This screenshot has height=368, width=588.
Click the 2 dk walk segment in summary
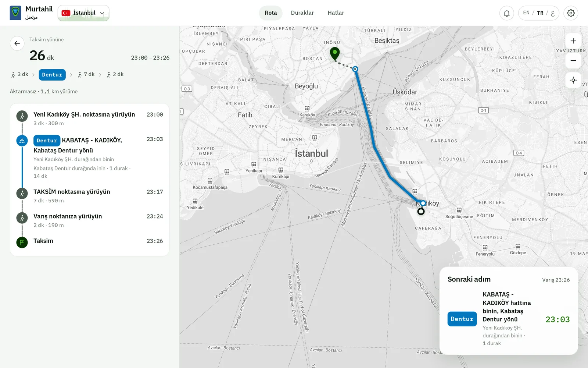tap(115, 74)
